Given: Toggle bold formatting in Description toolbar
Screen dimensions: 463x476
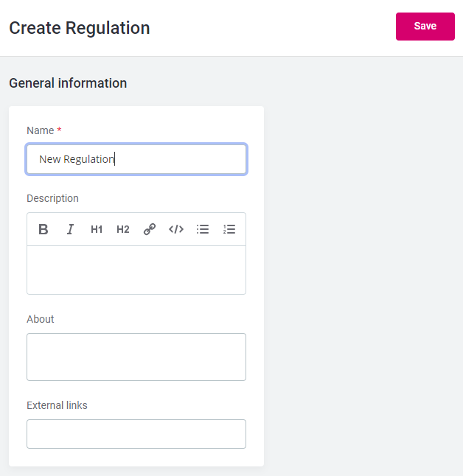Looking at the screenshot, I should pyautogui.click(x=43, y=229).
